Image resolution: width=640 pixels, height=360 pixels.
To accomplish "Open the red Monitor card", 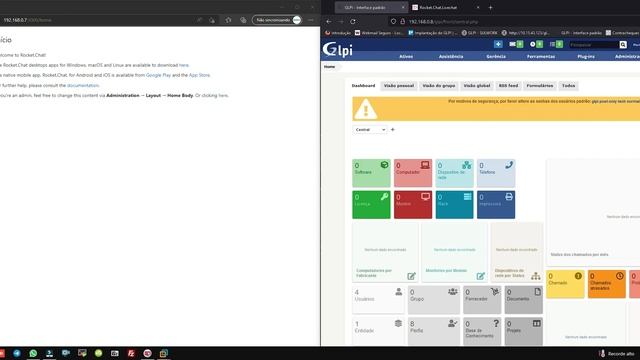I will pos(413,204).
